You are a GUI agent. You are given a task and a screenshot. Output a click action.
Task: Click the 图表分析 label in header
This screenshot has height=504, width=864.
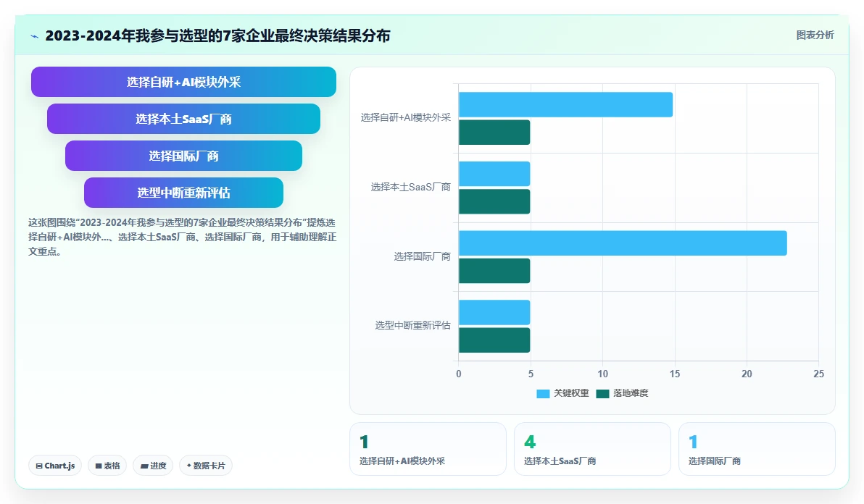coord(815,35)
